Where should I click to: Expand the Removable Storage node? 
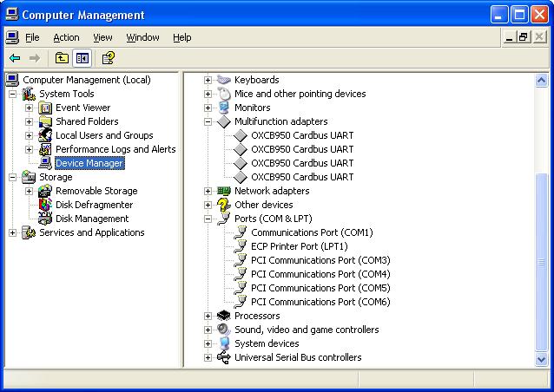(29, 191)
